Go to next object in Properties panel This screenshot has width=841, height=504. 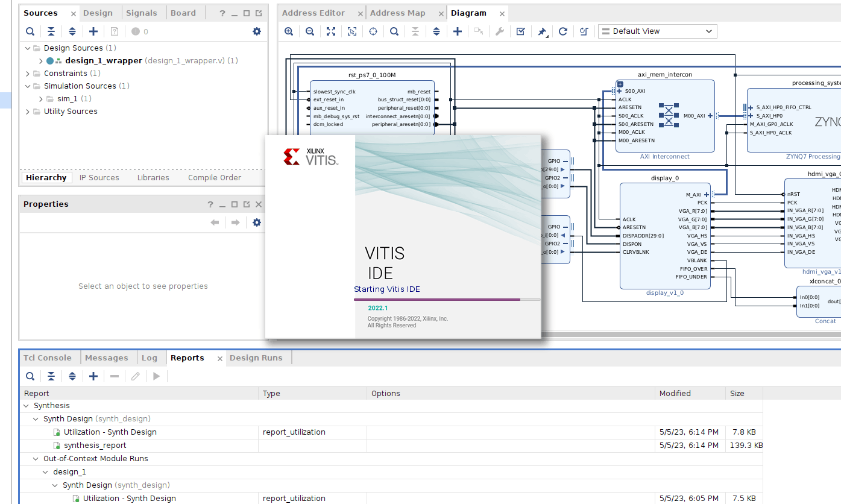coord(236,222)
